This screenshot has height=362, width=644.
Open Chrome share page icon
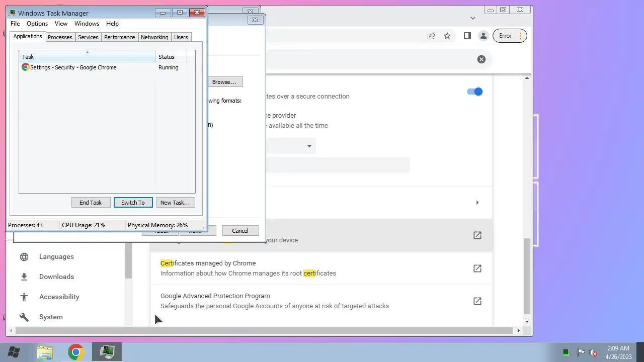click(x=431, y=36)
